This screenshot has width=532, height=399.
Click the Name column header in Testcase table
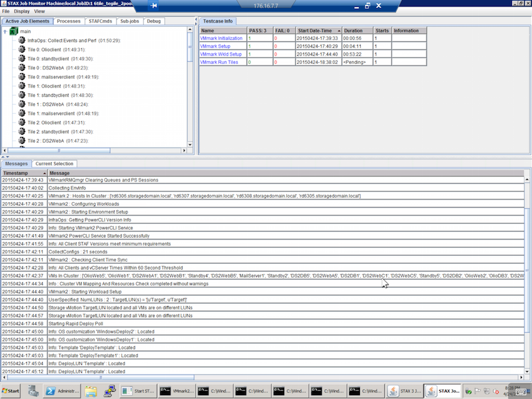pos(223,31)
